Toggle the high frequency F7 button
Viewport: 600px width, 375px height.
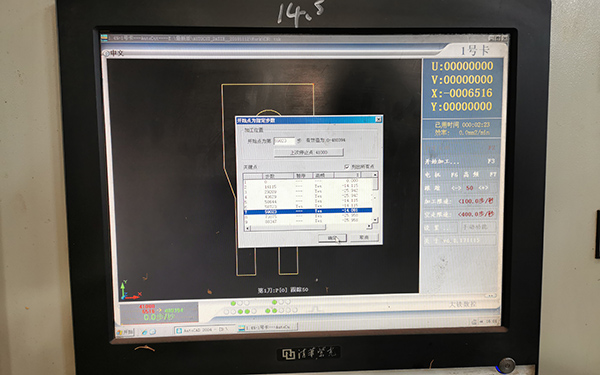[480, 174]
